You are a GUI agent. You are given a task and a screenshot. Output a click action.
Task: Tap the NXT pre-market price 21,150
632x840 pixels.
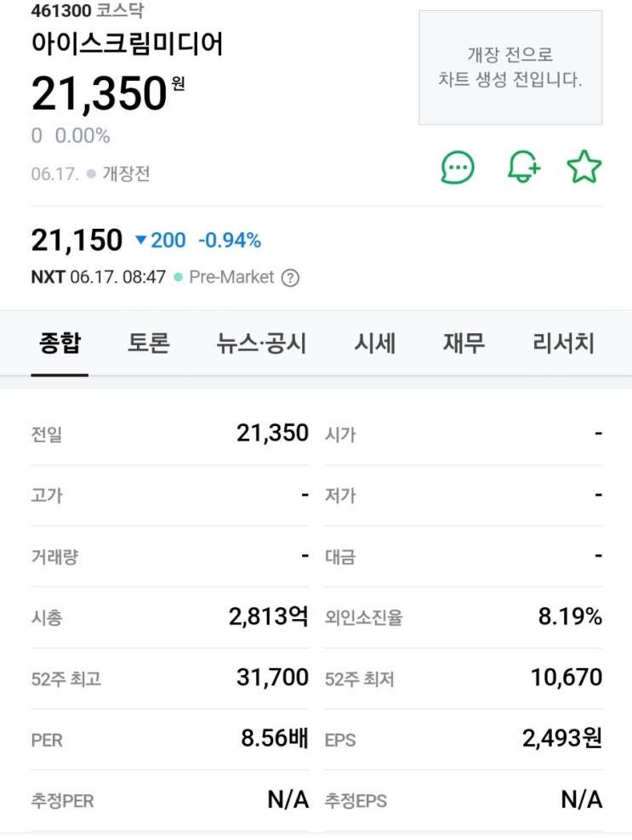tap(77, 241)
